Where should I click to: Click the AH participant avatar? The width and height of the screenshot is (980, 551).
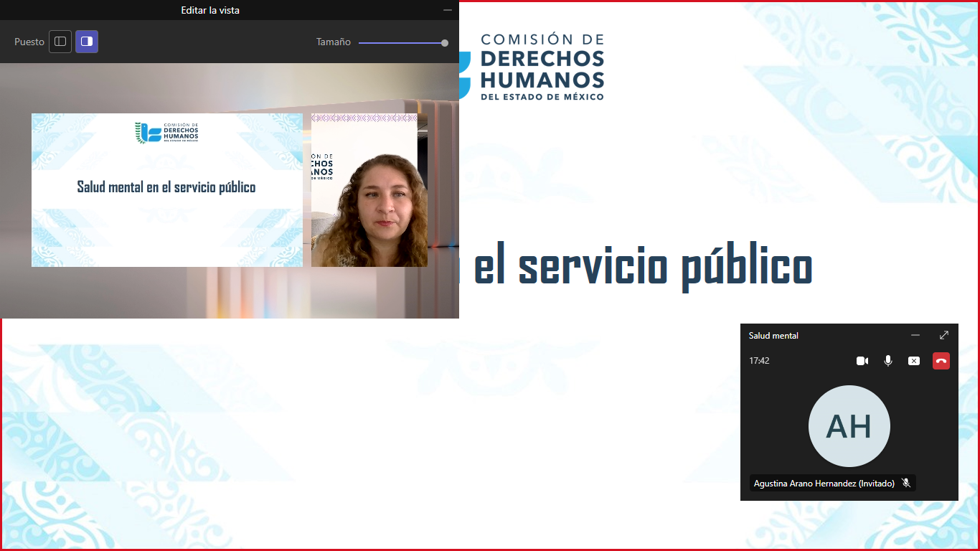(849, 426)
